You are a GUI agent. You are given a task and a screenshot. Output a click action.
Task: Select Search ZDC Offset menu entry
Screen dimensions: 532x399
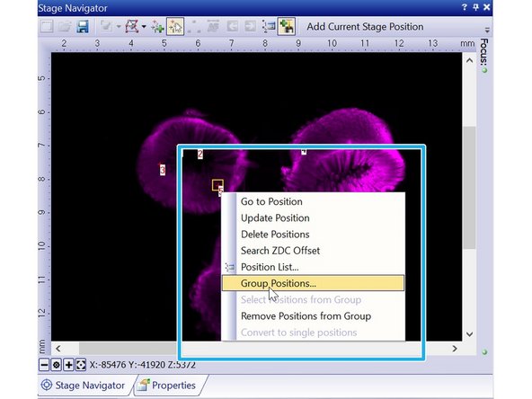click(313, 251)
